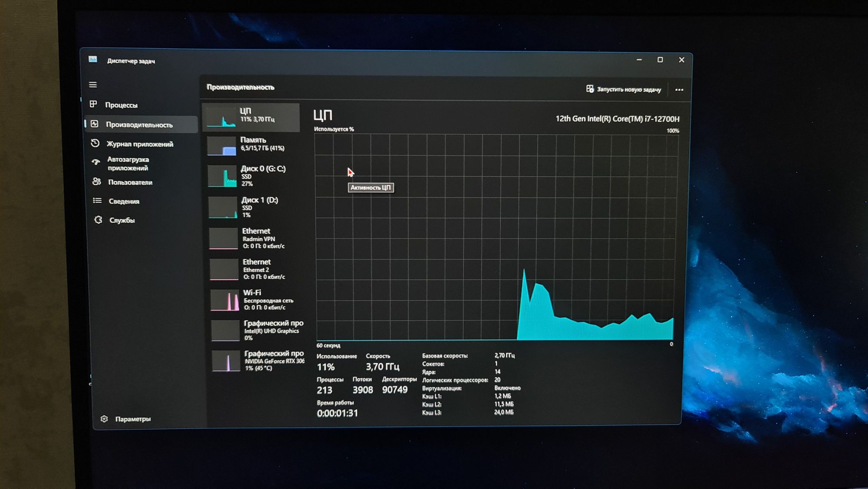868x489 pixels.
Task: Select the Память resource thumbnail
Action: 222,146
